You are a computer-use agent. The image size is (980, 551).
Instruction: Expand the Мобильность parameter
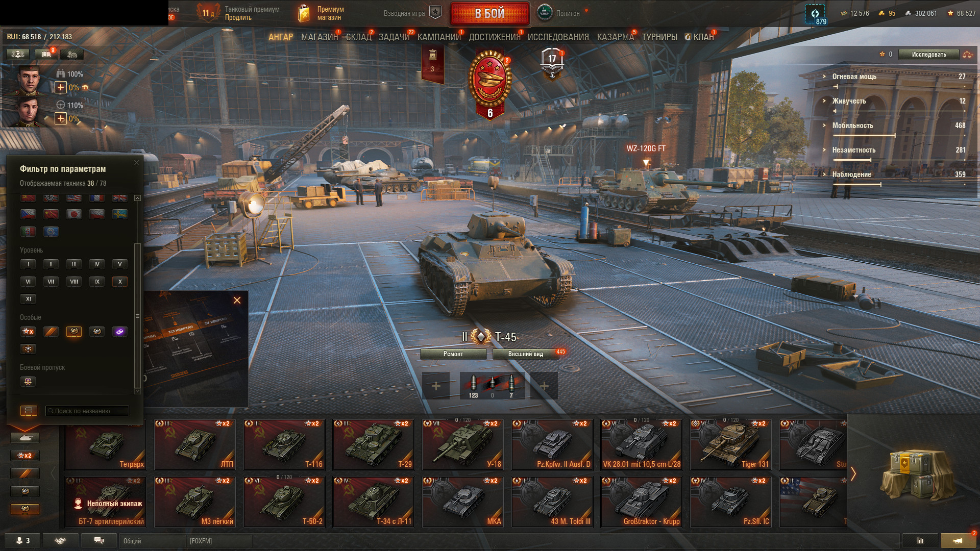point(852,126)
